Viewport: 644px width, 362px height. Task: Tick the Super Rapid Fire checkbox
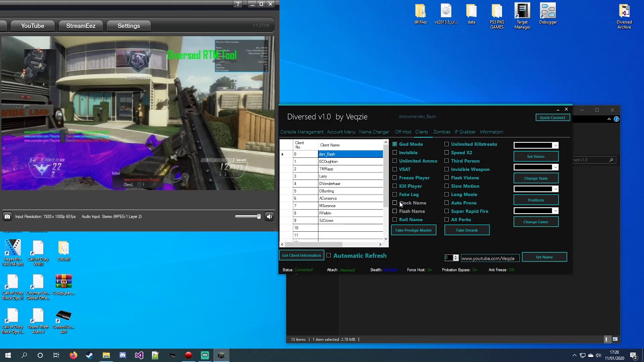click(x=446, y=211)
